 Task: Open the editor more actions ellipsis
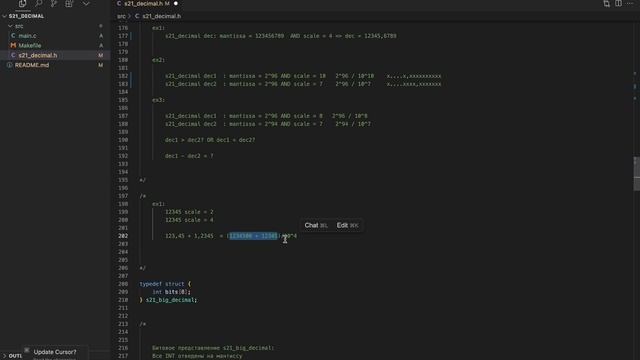(x=630, y=4)
